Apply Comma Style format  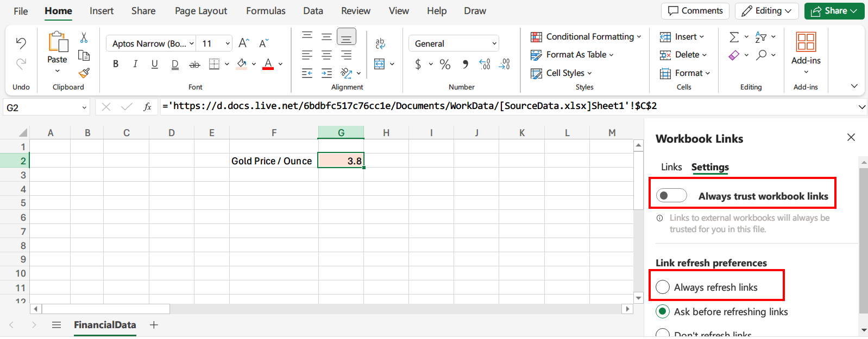pyautogui.click(x=466, y=65)
